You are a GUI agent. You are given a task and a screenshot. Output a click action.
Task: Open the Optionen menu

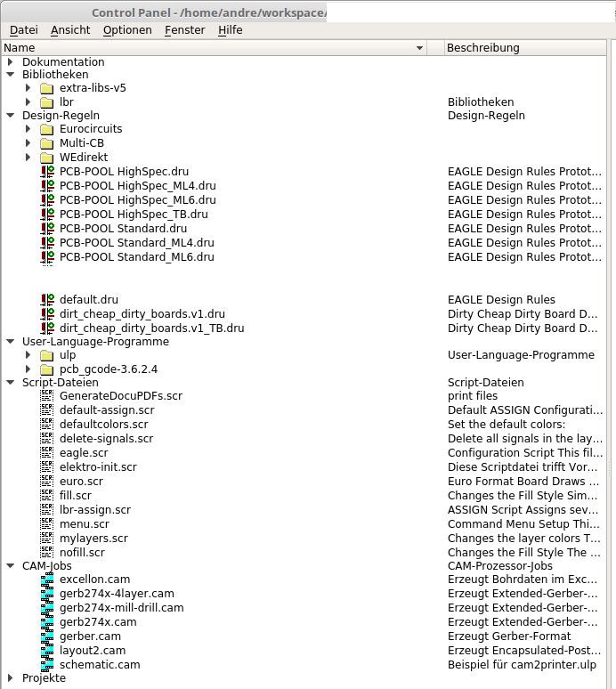[127, 30]
